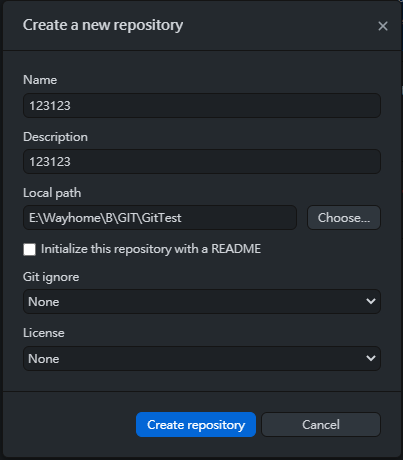Click the Description field label
The image size is (404, 464).
pyautogui.click(x=55, y=137)
